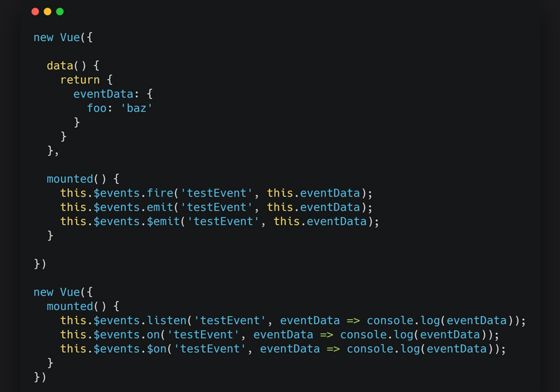Image resolution: width=560 pixels, height=392 pixels.
Task: Click the second 'mounted()' hook
Action: pyautogui.click(x=76, y=306)
